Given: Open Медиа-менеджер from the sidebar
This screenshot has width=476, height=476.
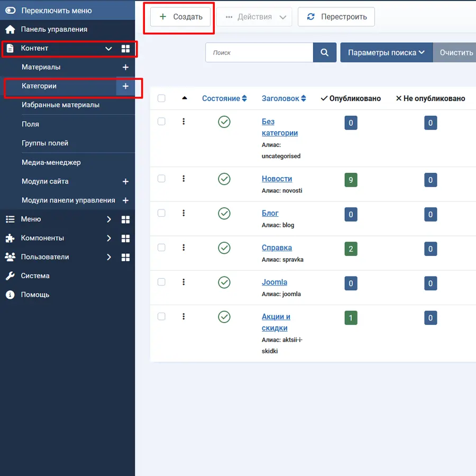Looking at the screenshot, I should coord(51,162).
